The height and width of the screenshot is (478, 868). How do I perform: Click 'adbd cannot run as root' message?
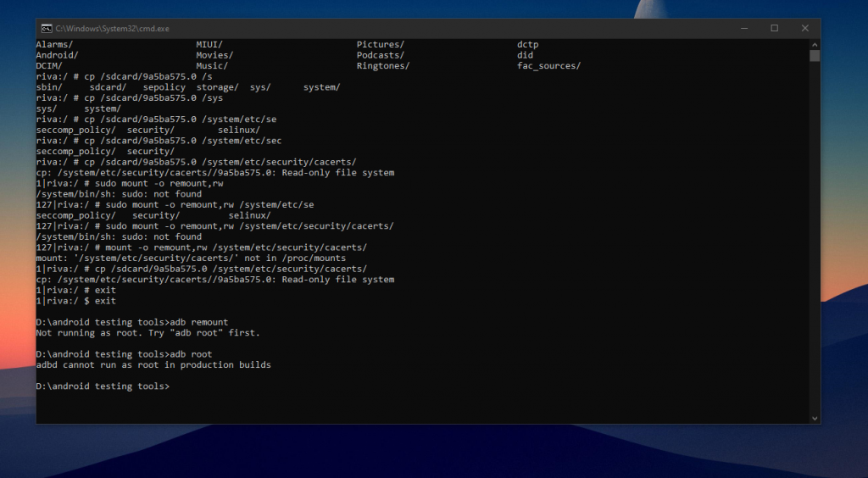point(153,365)
